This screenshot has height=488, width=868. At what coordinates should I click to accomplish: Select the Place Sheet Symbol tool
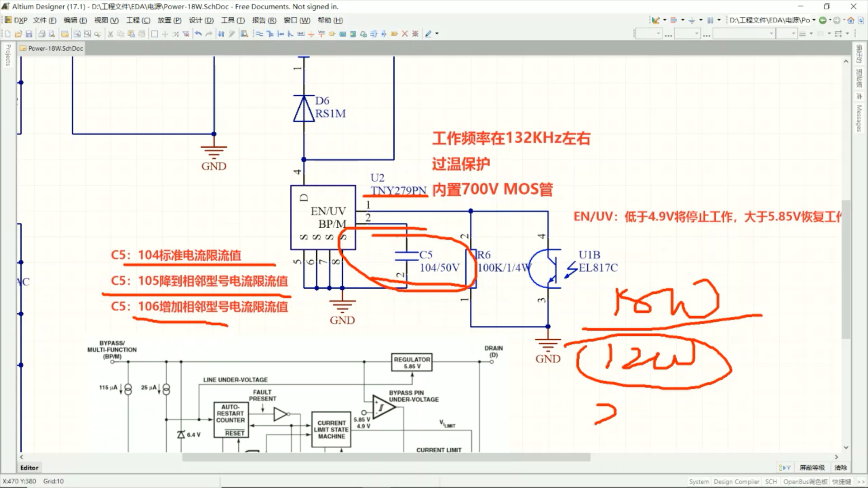(342, 34)
